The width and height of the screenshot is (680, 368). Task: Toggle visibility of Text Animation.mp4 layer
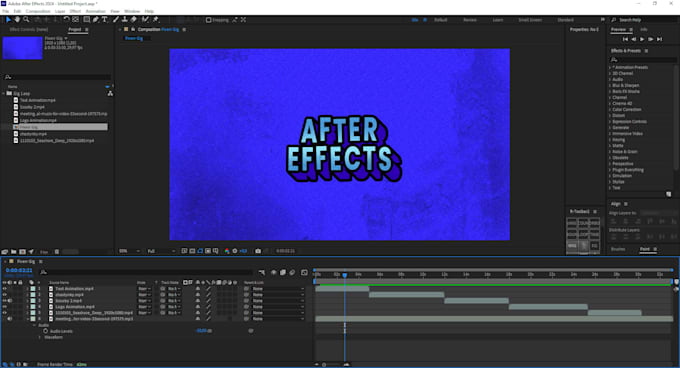5,289
